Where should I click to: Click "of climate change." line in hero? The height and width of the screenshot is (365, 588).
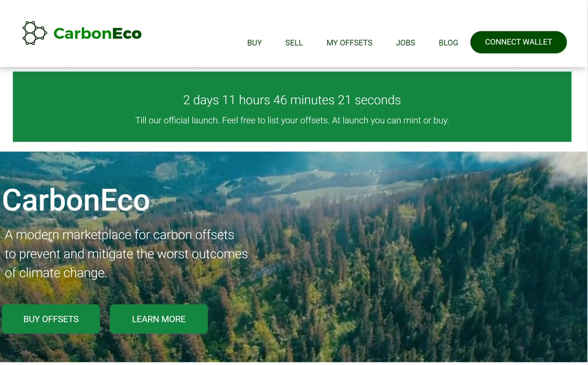click(56, 273)
